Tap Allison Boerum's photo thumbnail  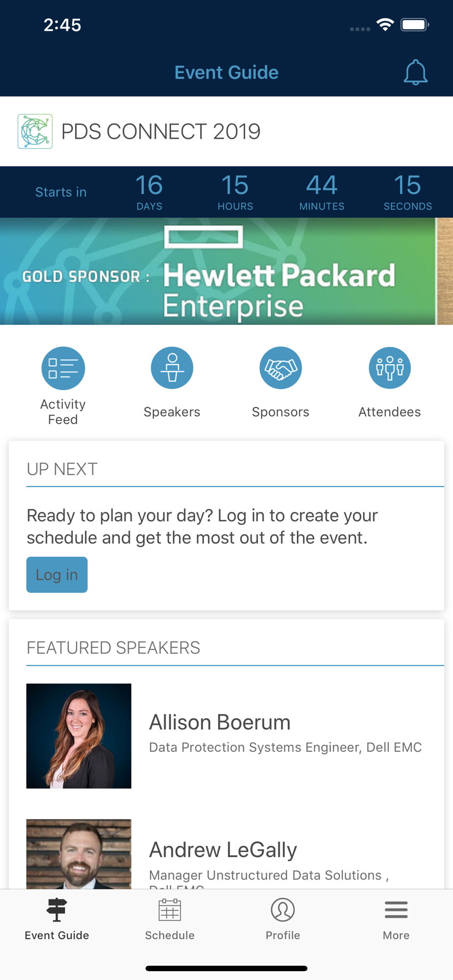click(x=79, y=736)
